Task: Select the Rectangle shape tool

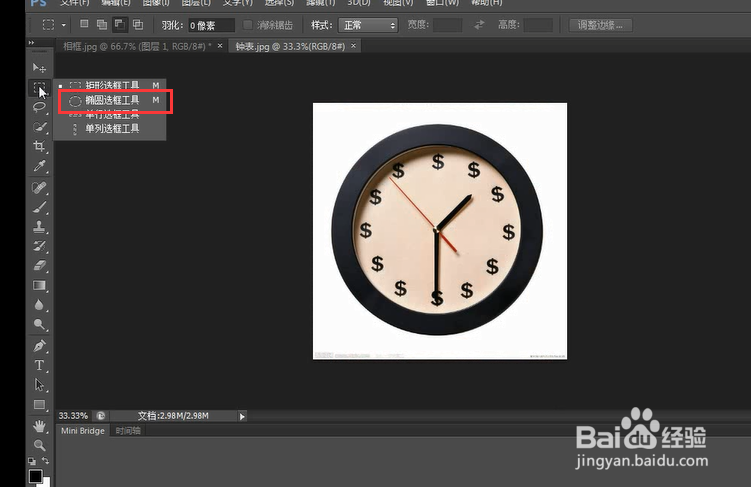Action: pos(39,405)
